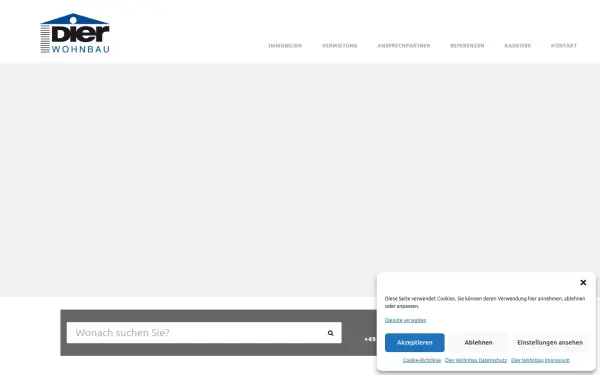Focus the 'Wonach suchen Sie?' search field

[204, 333]
